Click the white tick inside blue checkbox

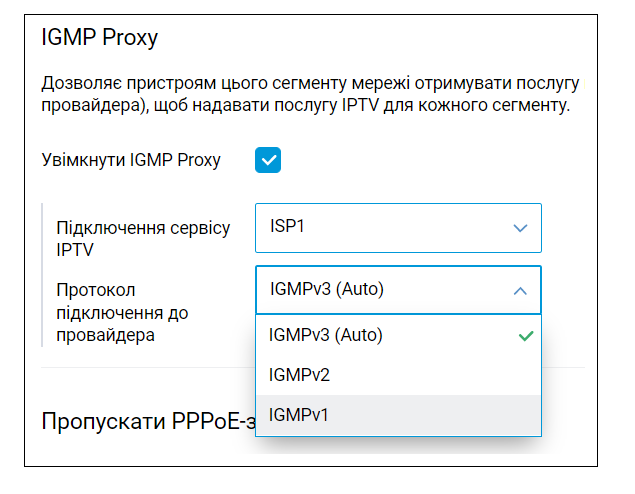click(268, 160)
